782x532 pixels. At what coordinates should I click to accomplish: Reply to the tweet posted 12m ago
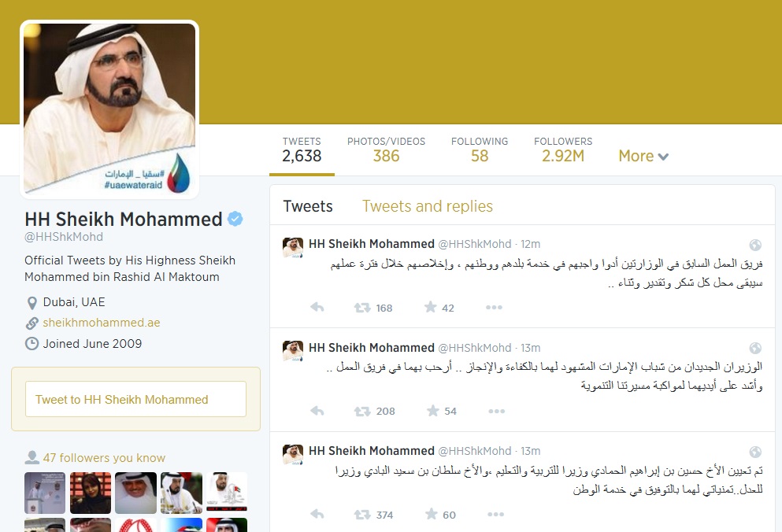pyautogui.click(x=317, y=307)
